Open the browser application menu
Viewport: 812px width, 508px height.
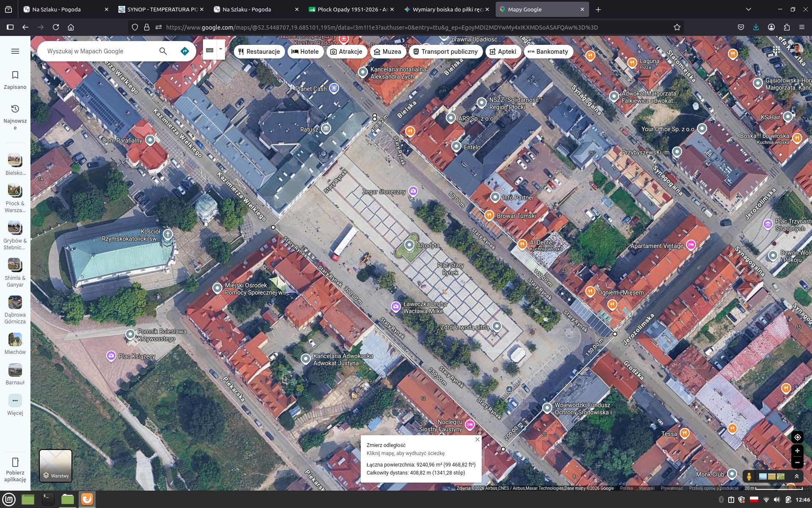[x=802, y=27]
